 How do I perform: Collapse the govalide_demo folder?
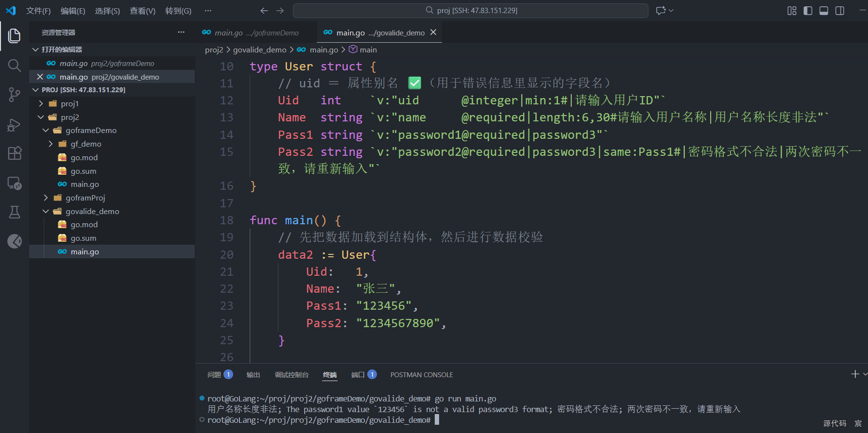click(x=112, y=211)
